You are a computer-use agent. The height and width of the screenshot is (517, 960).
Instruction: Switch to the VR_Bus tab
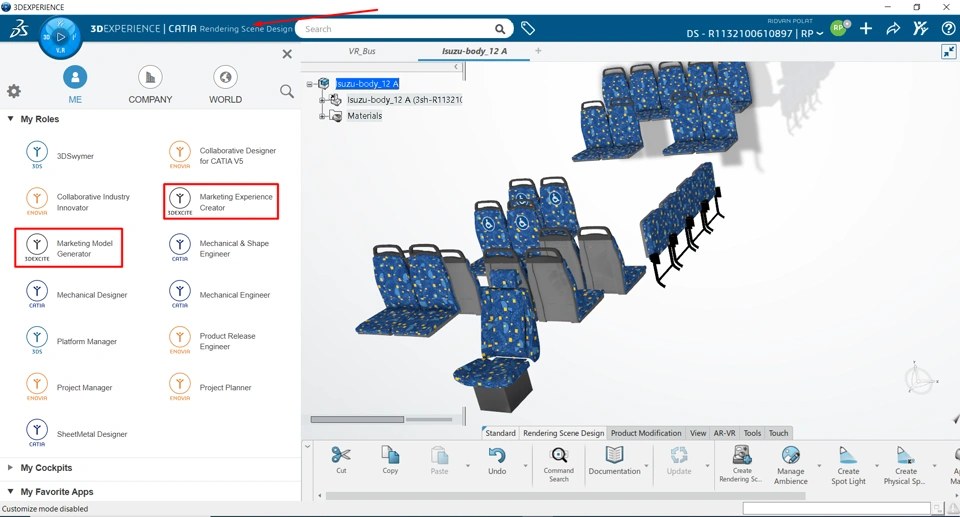click(362, 51)
